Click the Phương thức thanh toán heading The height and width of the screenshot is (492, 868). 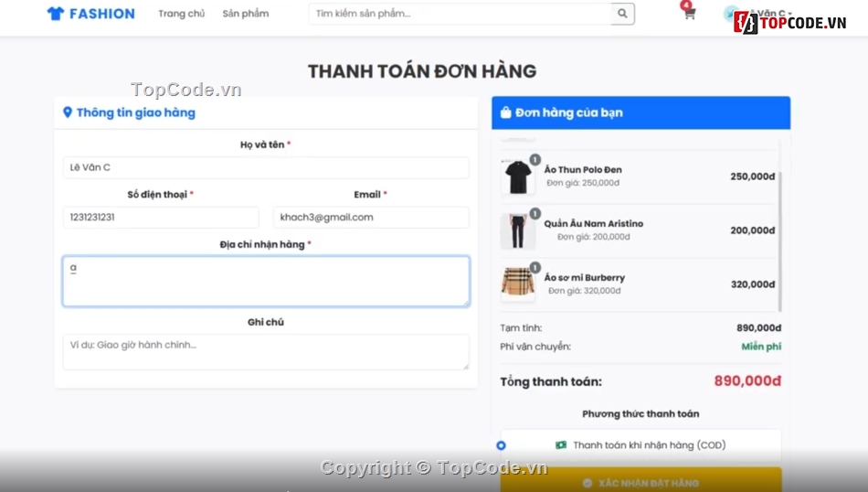click(x=640, y=413)
